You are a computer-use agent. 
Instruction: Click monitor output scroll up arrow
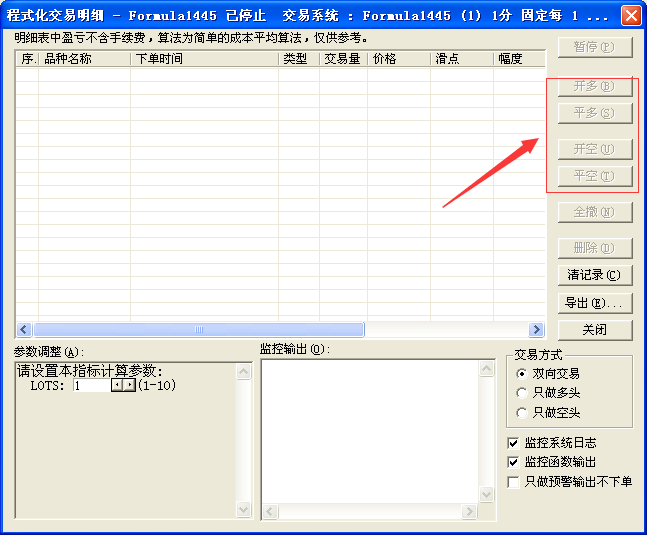[x=487, y=368]
